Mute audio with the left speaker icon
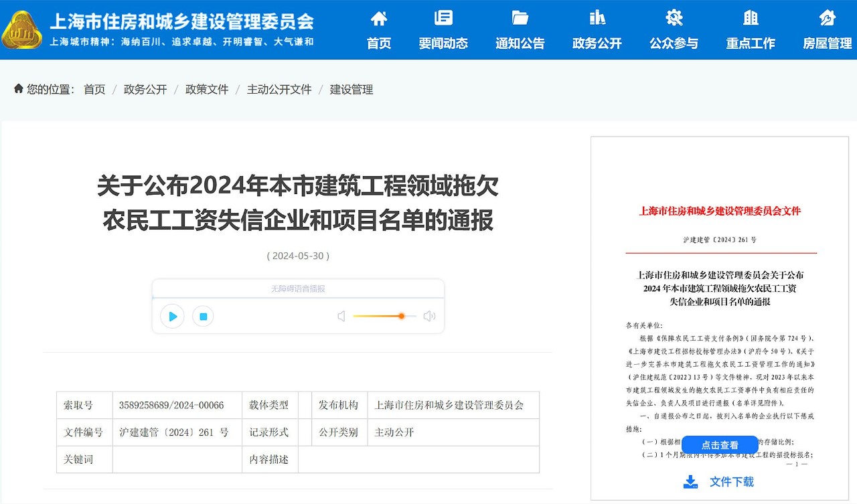The width and height of the screenshot is (857, 504). (341, 316)
